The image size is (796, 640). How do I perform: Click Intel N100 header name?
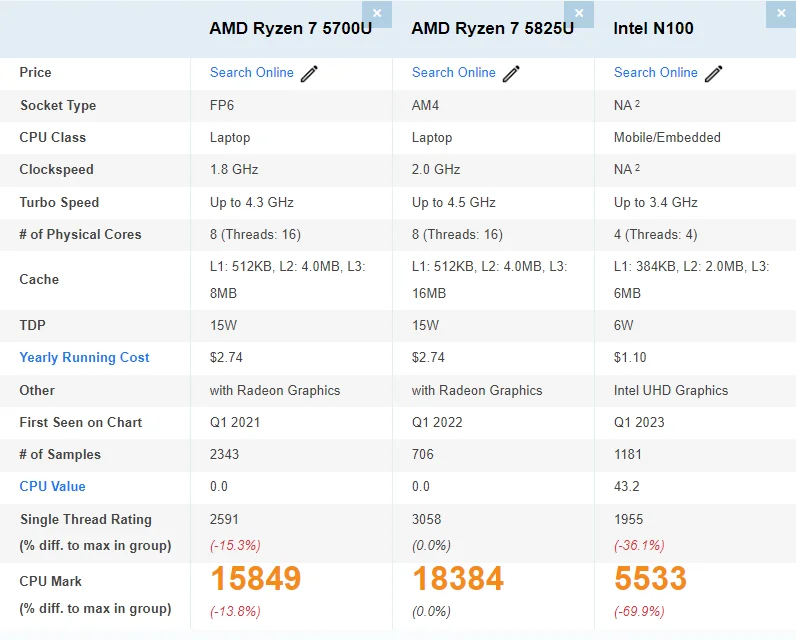tap(654, 28)
